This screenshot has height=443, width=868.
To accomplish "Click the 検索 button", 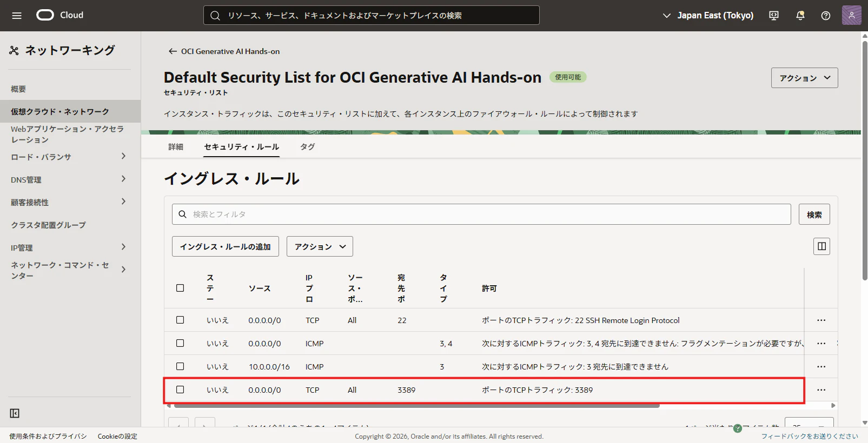I will pos(814,214).
